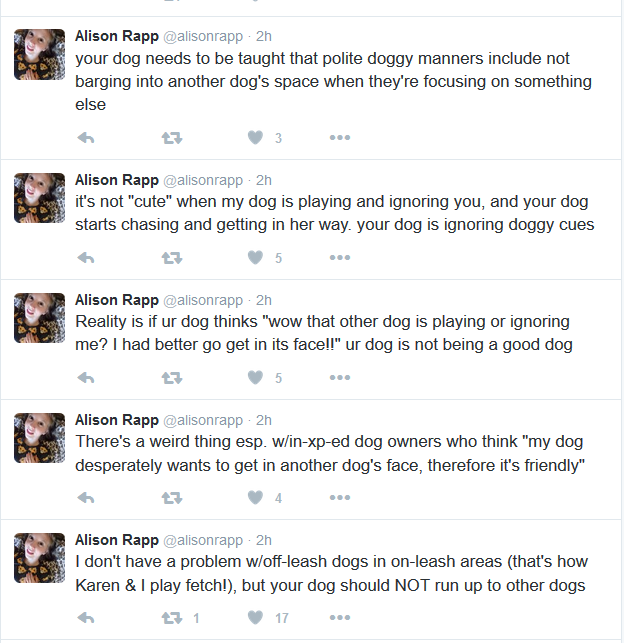Image resolution: width=624 pixels, height=643 pixels.
Task: Retweet the 'weird thing' dog owners tweet
Action: point(171,497)
